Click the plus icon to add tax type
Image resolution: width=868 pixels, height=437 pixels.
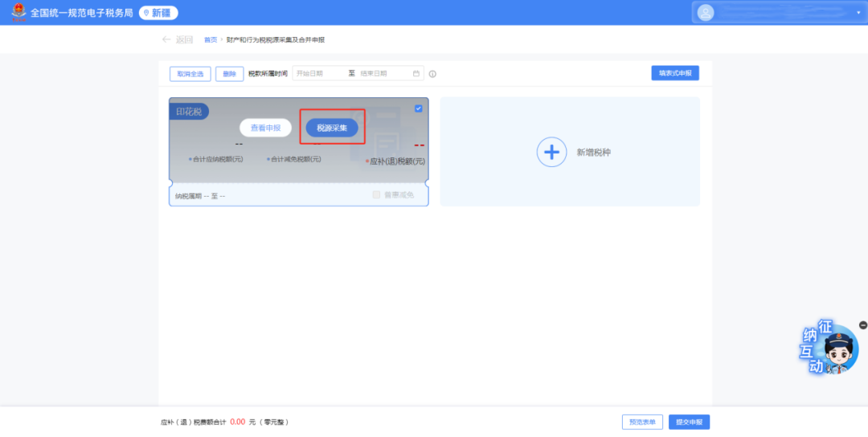(x=552, y=152)
